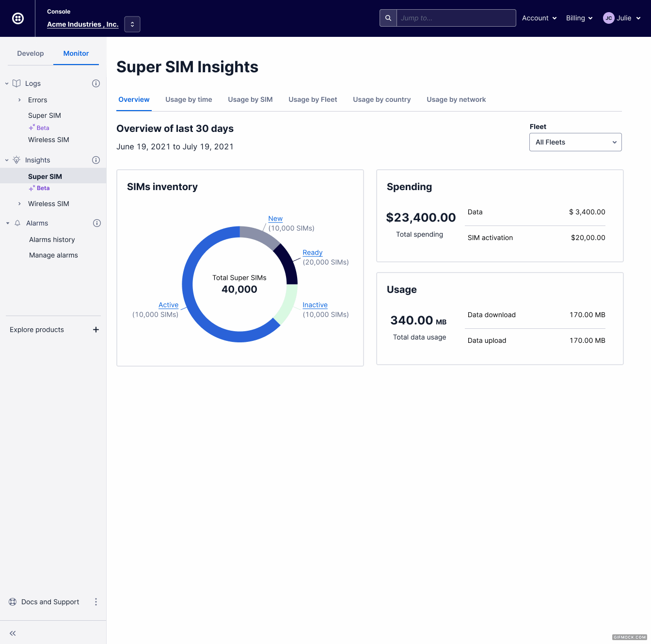
Task: Expand the Errors tree item
Action: [19, 100]
